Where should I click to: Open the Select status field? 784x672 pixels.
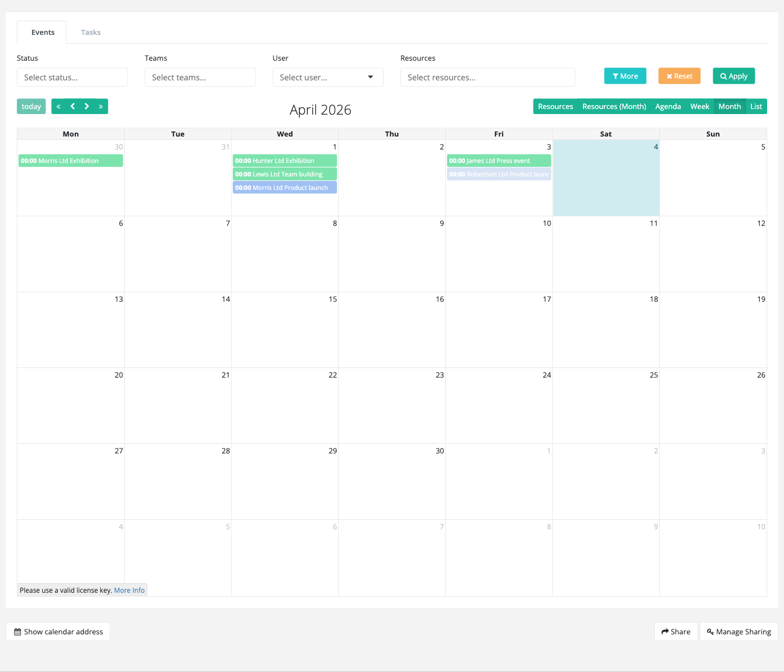tap(72, 78)
